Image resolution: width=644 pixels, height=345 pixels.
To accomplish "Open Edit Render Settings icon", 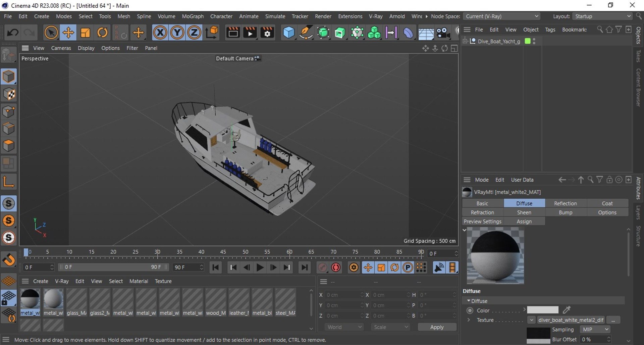I will pos(267,33).
